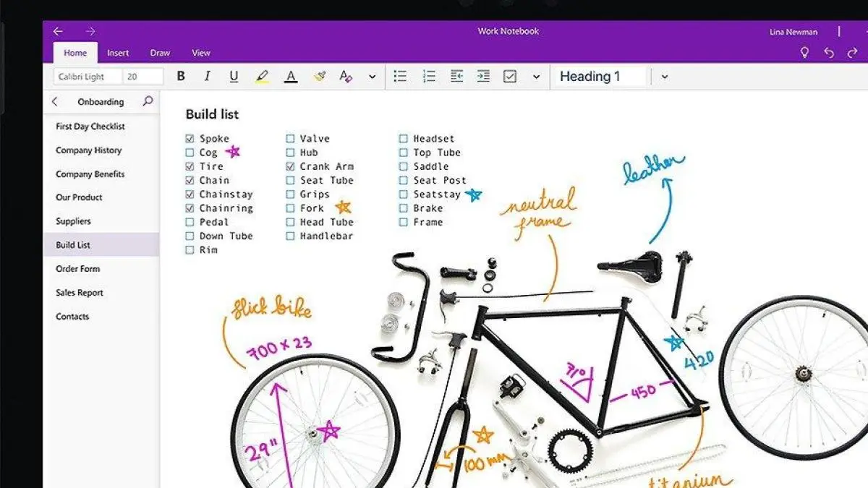This screenshot has width=868, height=488.
Task: Expand the font formatting options chevron
Action: [373, 76]
